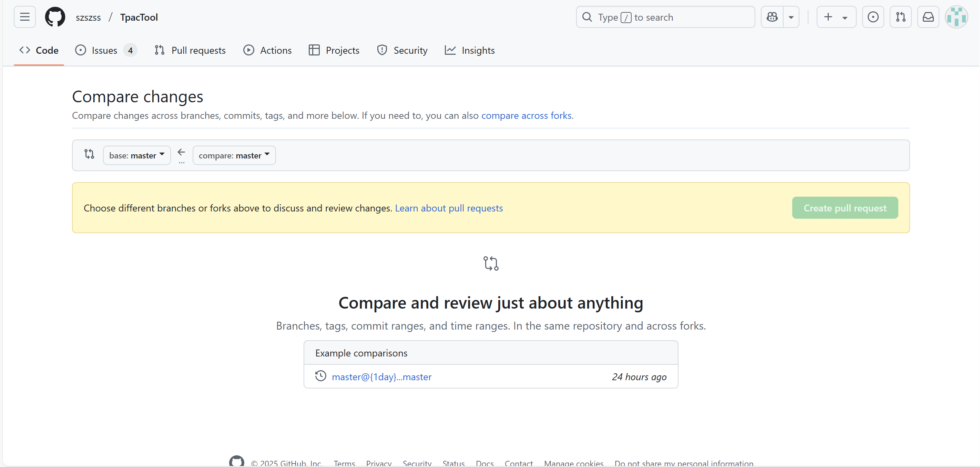Screen dimensions: 980x467
Task: Expand the create new plus dropdown
Action: [836, 17]
